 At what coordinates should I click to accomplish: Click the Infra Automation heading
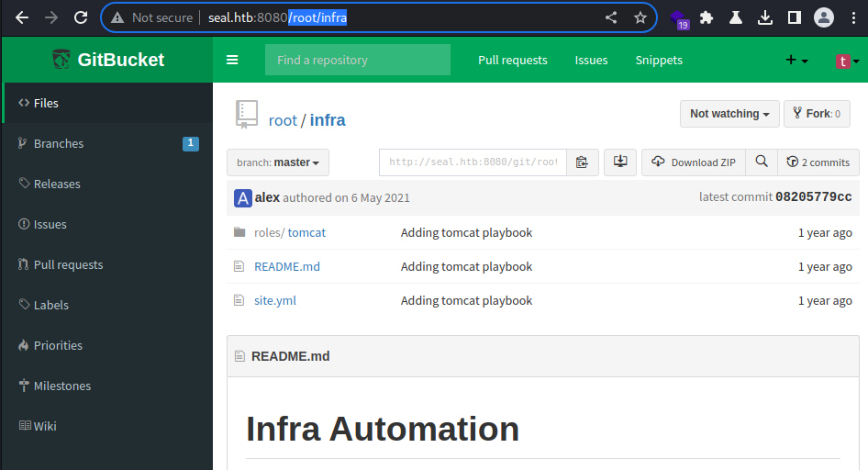(383, 429)
